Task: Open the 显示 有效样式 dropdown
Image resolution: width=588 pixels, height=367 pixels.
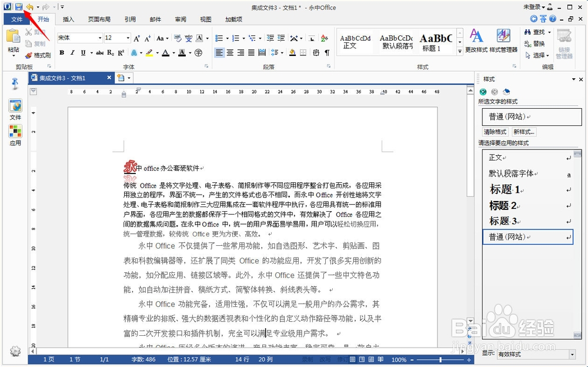Action: click(572, 354)
